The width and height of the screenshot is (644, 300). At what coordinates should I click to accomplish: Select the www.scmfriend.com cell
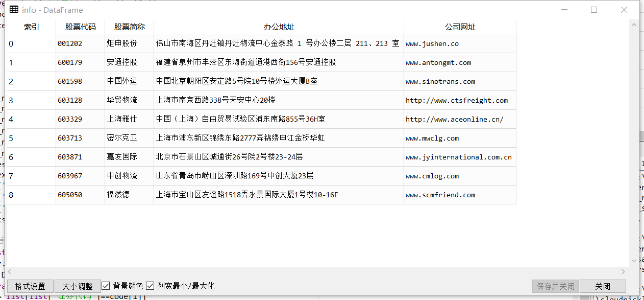tap(460, 195)
